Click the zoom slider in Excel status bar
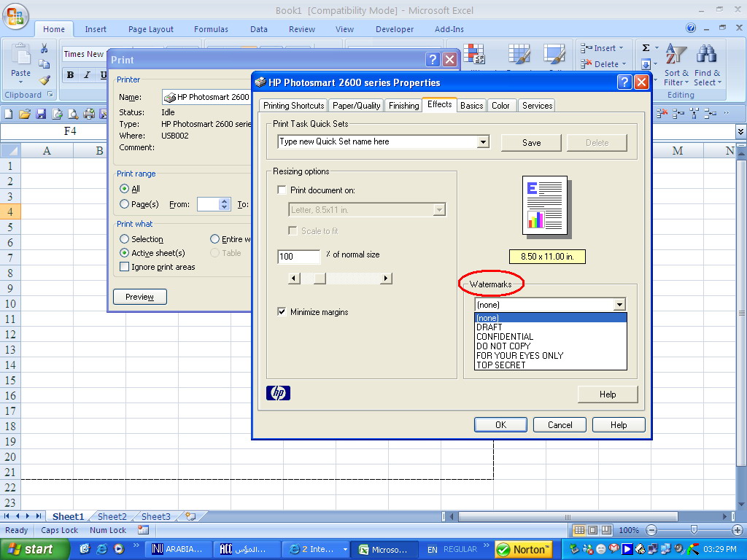Screen dimensions: 747x560 point(694,529)
